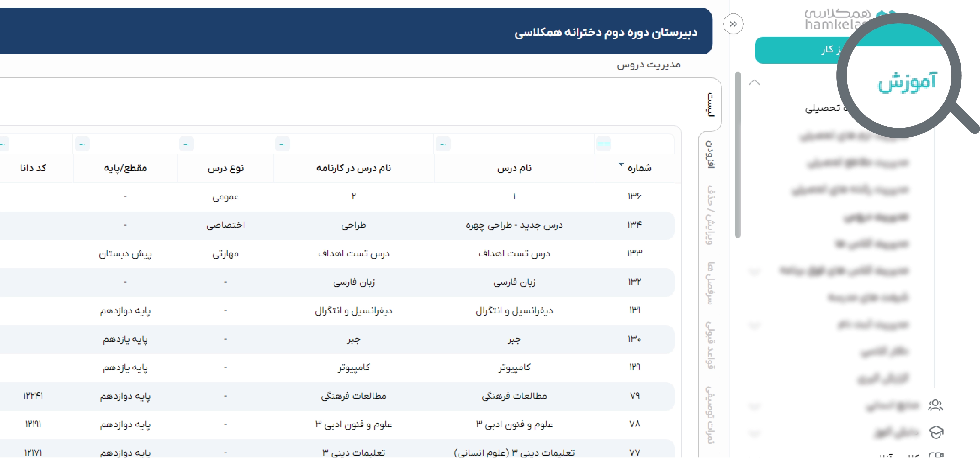Click کامپیوتر in the نام درس column
980x470 pixels.
[x=514, y=368]
